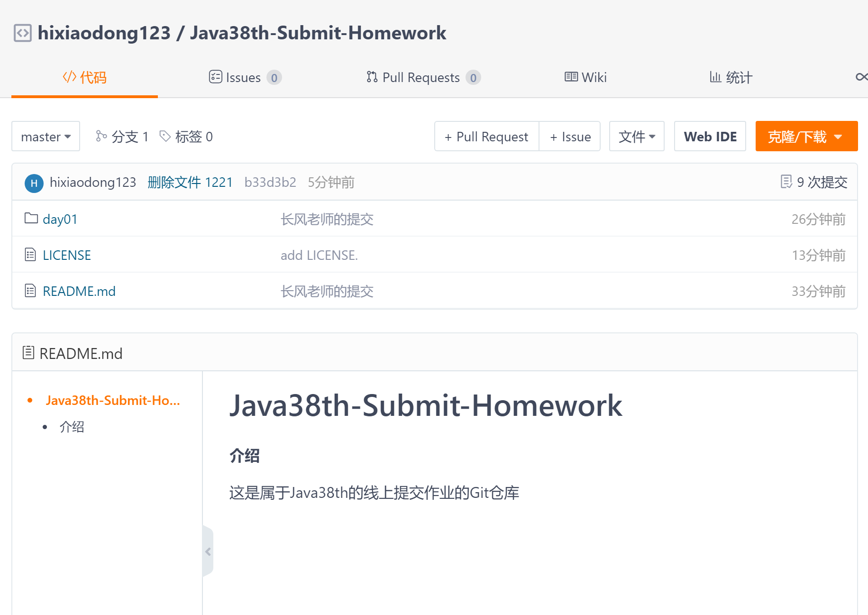Open the commit link 删除文件 1221
The image size is (868, 615).
pyautogui.click(x=190, y=182)
